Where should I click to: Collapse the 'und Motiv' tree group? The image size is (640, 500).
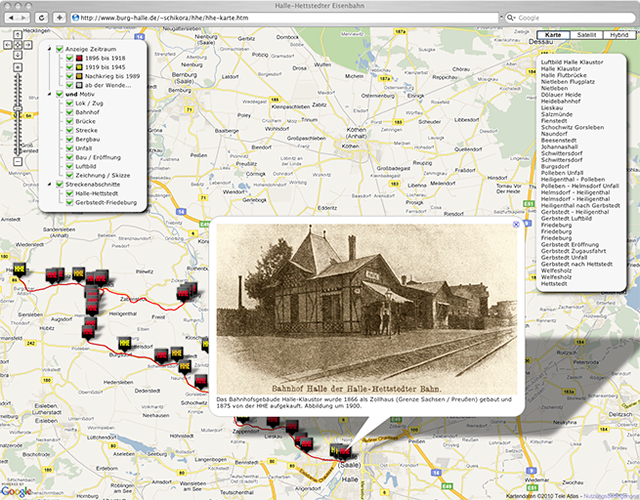[x=50, y=94]
